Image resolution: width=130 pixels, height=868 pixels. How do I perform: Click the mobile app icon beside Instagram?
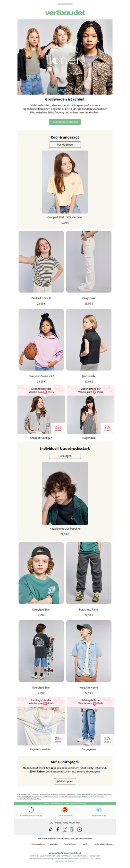pyautogui.click(x=72, y=829)
